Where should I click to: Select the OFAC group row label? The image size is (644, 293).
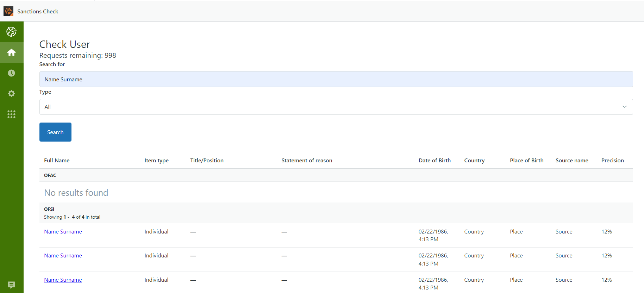[x=50, y=175]
